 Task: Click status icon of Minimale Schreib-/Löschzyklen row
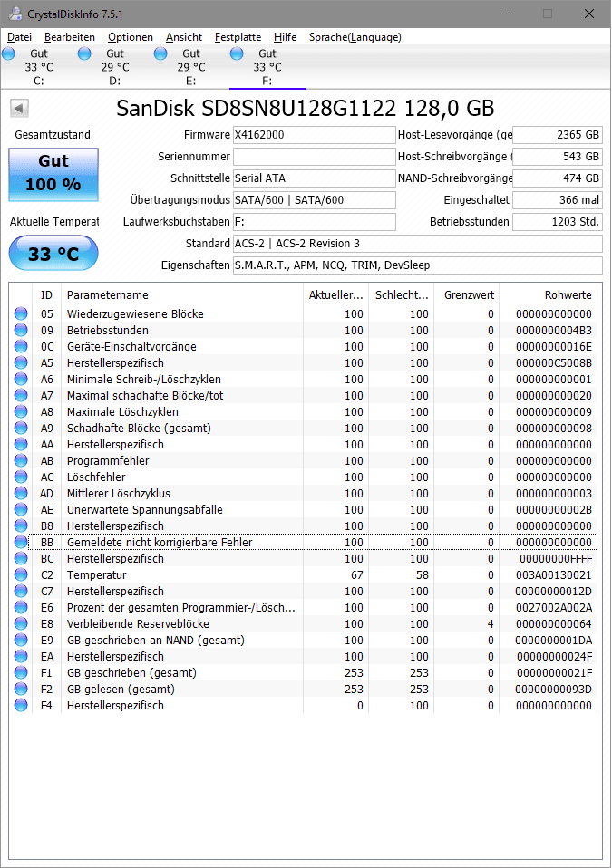click(21, 380)
